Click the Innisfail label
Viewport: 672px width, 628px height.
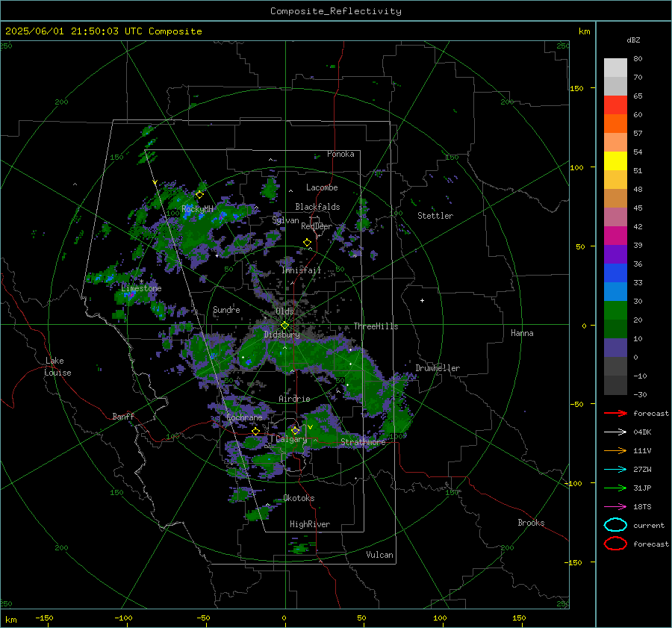pyautogui.click(x=302, y=270)
